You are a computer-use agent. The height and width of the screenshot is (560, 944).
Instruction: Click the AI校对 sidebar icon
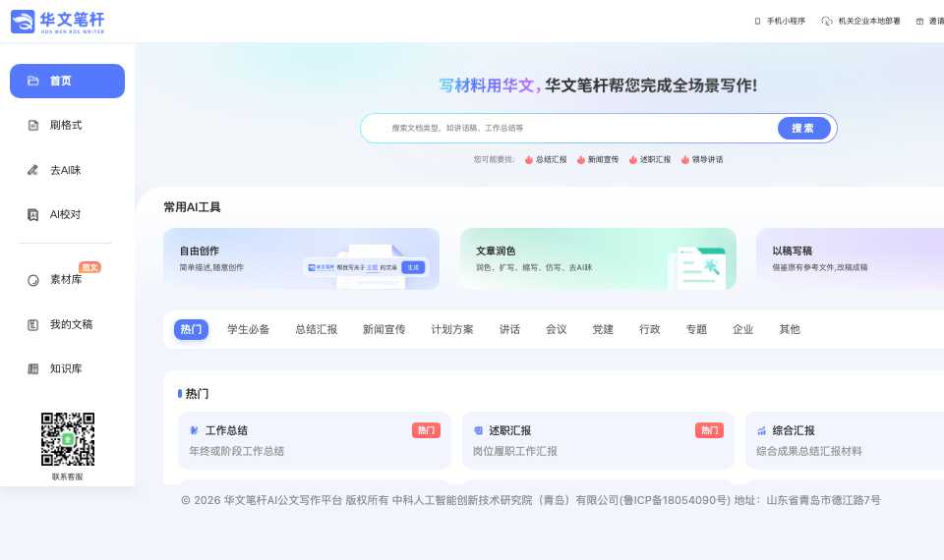(33, 215)
